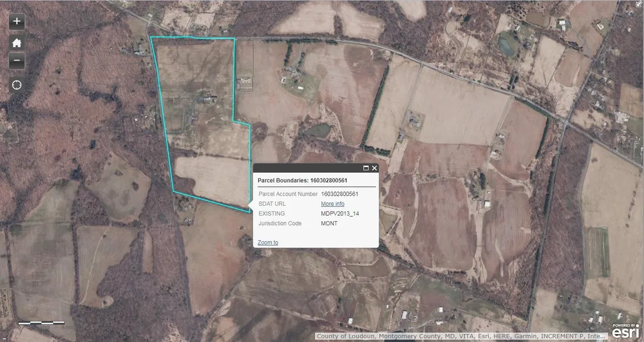The width and height of the screenshot is (644, 342).
Task: Find my location with the locate button
Action: [x=17, y=84]
